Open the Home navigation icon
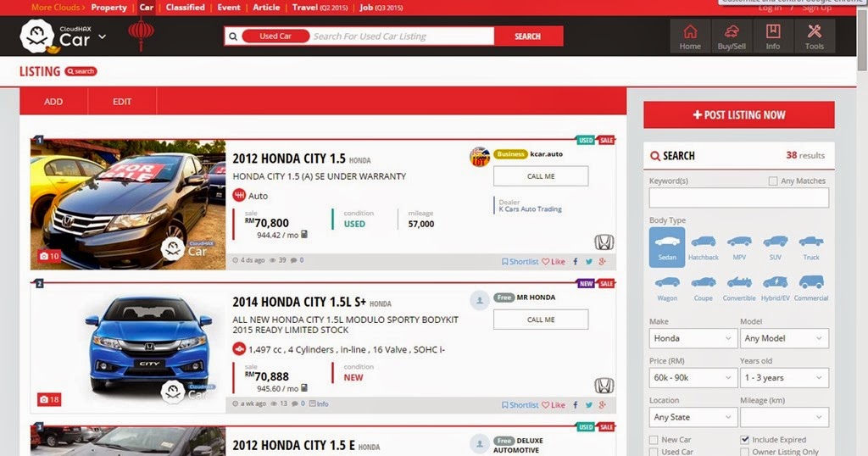Viewport: 868px width, 456px height. point(690,36)
